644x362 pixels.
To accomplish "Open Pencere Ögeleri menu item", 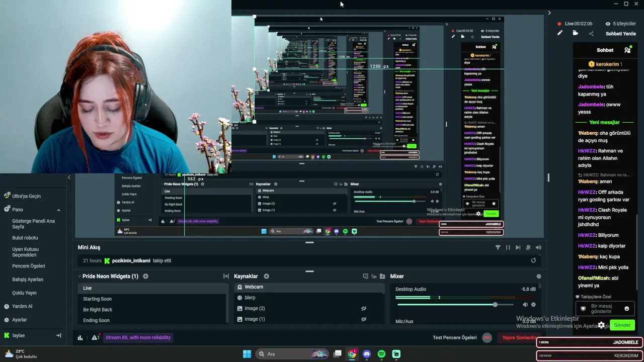I will tap(29, 266).
